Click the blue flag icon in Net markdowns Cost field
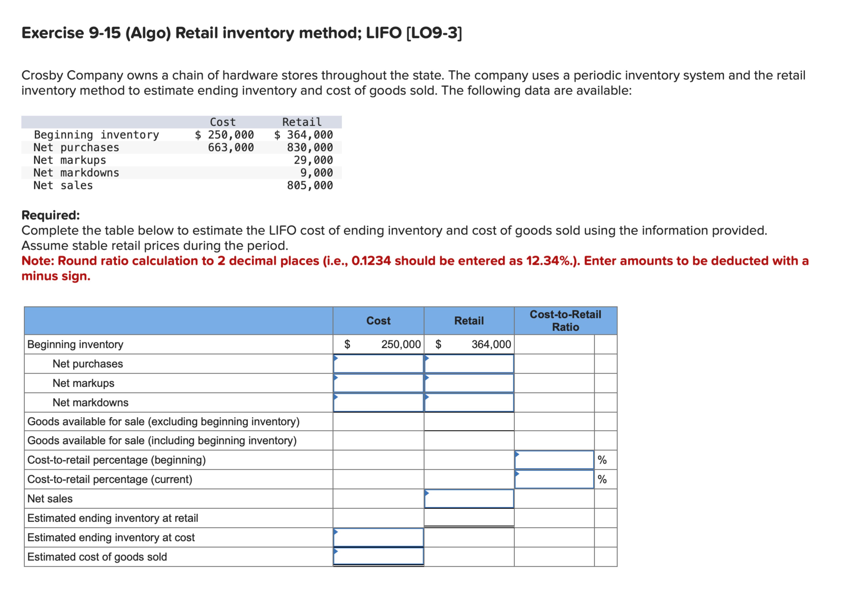This screenshot has width=867, height=616. point(336,397)
